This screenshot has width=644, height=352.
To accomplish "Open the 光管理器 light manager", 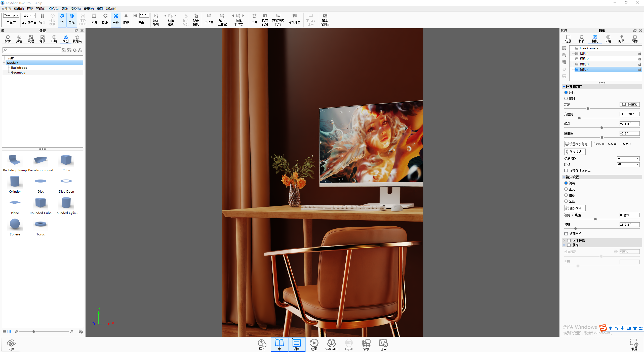I will point(294,19).
